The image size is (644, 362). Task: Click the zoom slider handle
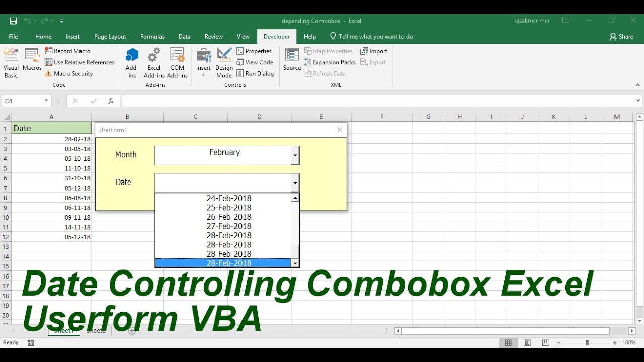(587, 343)
